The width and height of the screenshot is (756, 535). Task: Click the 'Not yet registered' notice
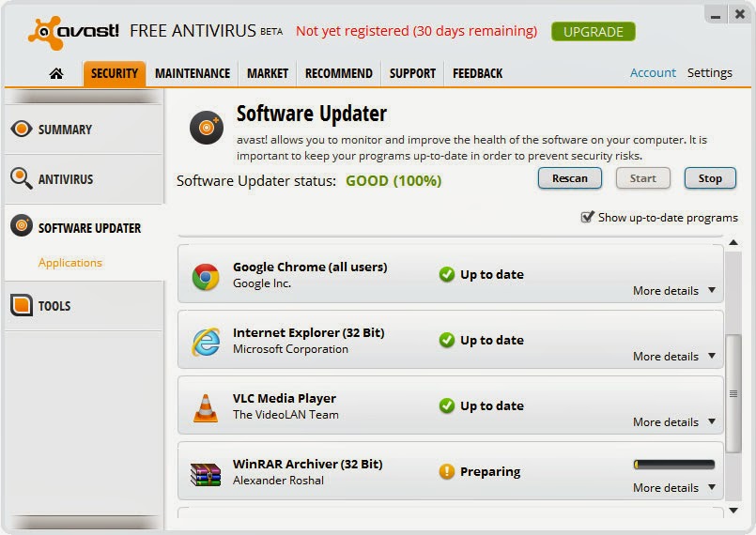pos(416,31)
